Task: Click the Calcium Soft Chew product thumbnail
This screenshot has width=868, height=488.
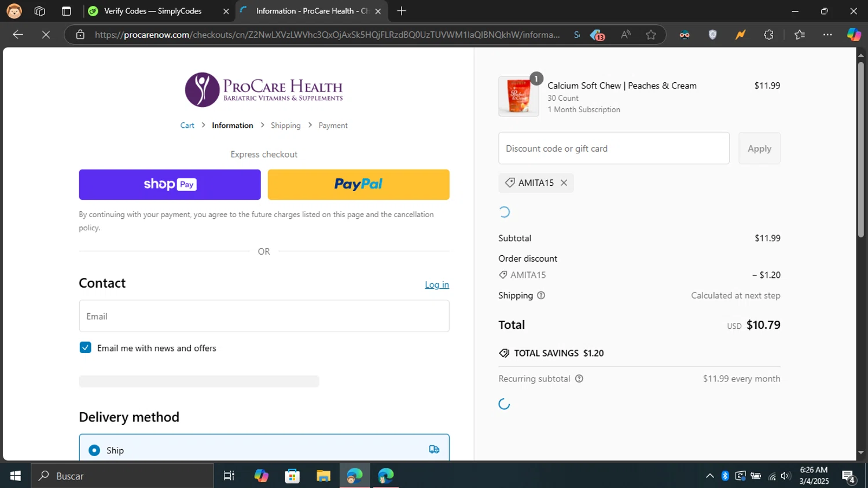Action: click(518, 96)
